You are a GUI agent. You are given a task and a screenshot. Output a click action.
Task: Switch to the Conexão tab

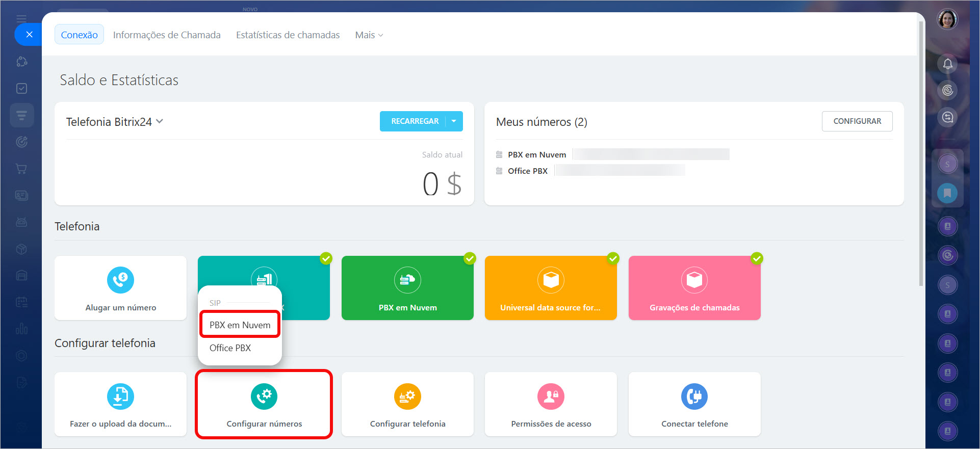(x=79, y=35)
